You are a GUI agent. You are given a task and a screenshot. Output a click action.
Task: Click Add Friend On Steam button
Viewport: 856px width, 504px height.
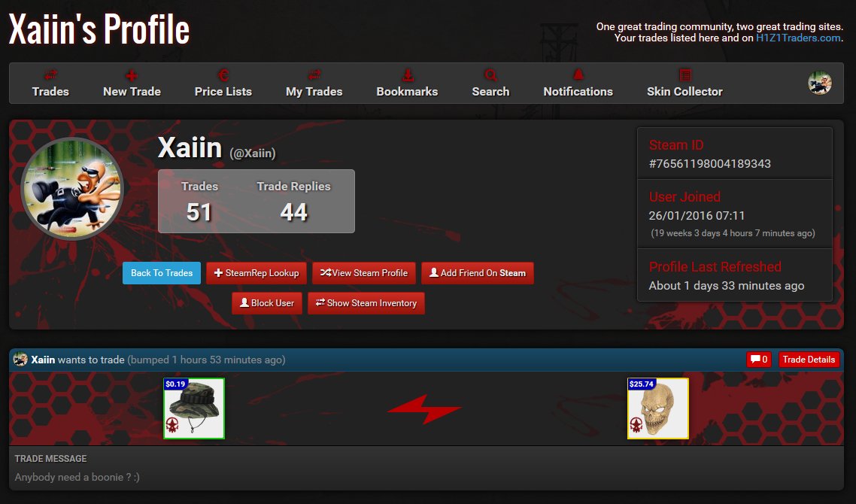click(x=477, y=273)
